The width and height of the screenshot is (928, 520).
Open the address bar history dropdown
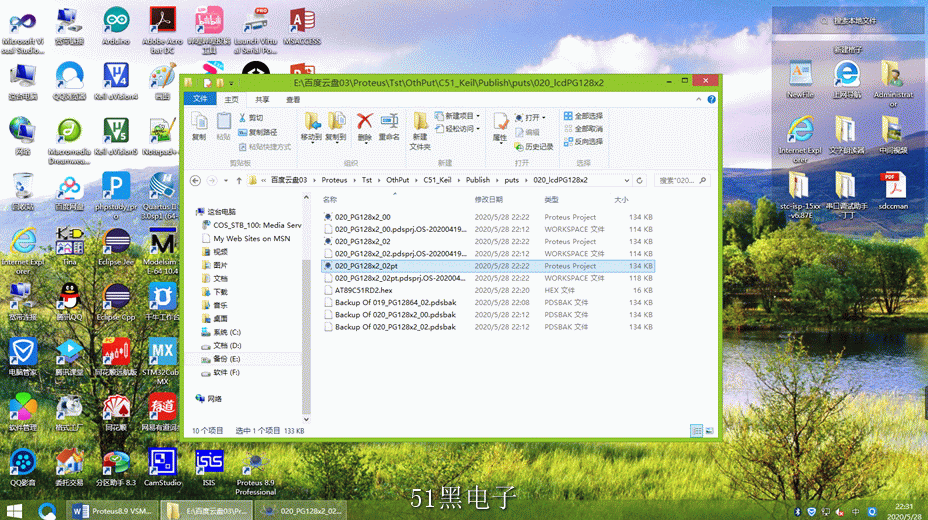tap(627, 180)
